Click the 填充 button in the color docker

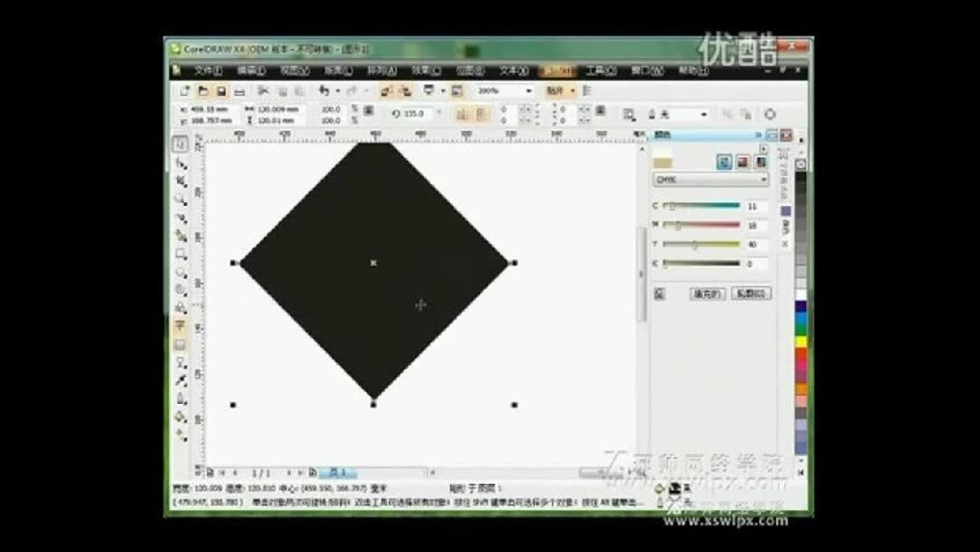(x=708, y=293)
